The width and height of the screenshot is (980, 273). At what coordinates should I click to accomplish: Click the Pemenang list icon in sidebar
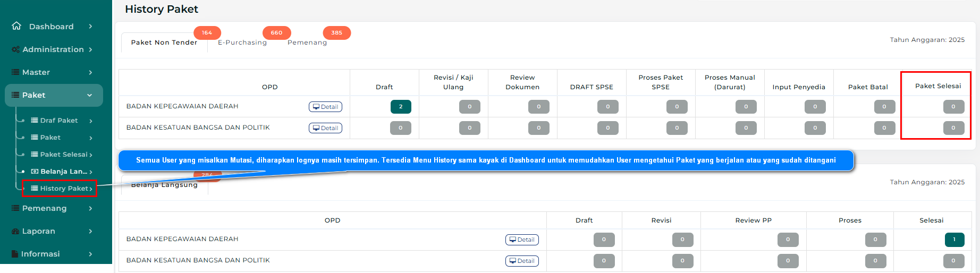pos(15,208)
